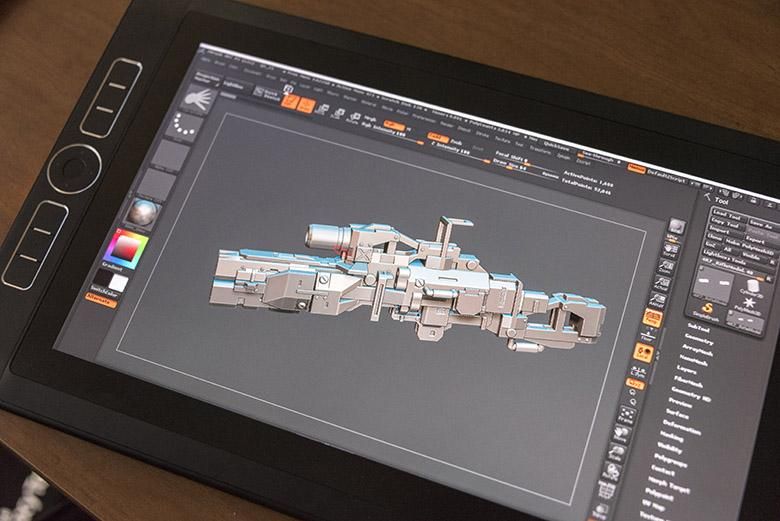Screen dimensions: 780x521
Task: Toggle the Rgb orange button
Action: click(x=394, y=124)
